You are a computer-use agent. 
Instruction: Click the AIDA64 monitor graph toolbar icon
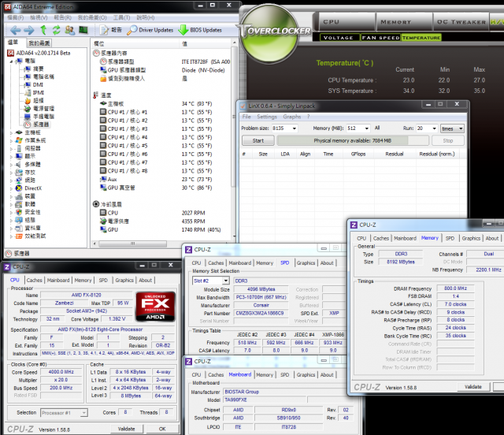point(83,30)
